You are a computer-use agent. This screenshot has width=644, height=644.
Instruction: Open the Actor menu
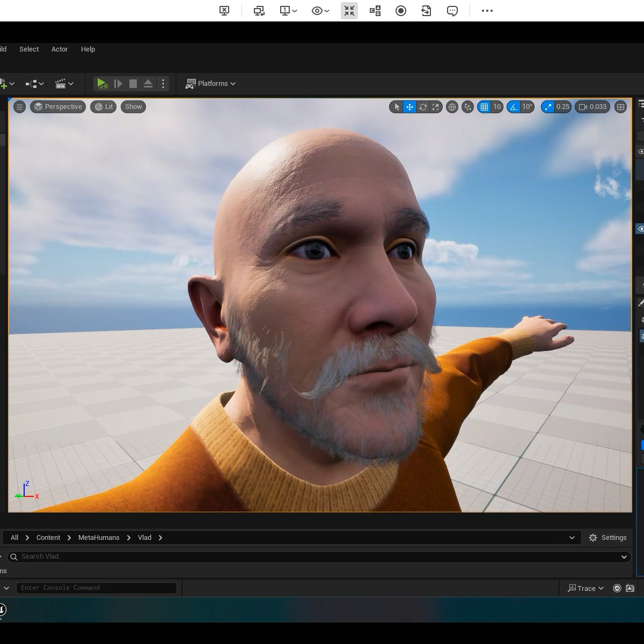pos(60,49)
